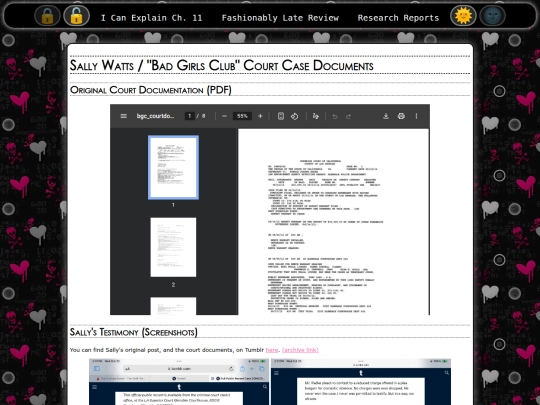
Task: Click the redo arrow in PDF toolbar
Action: pyautogui.click(x=349, y=116)
